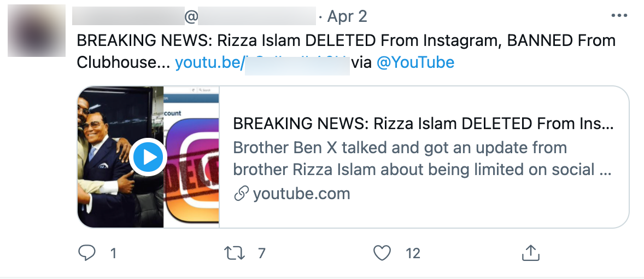Click the Apr 2 timestamp
644x279 pixels.
pyautogui.click(x=347, y=16)
